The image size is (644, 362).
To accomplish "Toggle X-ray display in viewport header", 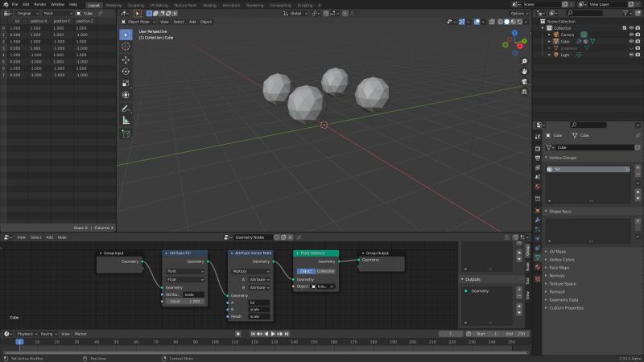I will (x=492, y=22).
